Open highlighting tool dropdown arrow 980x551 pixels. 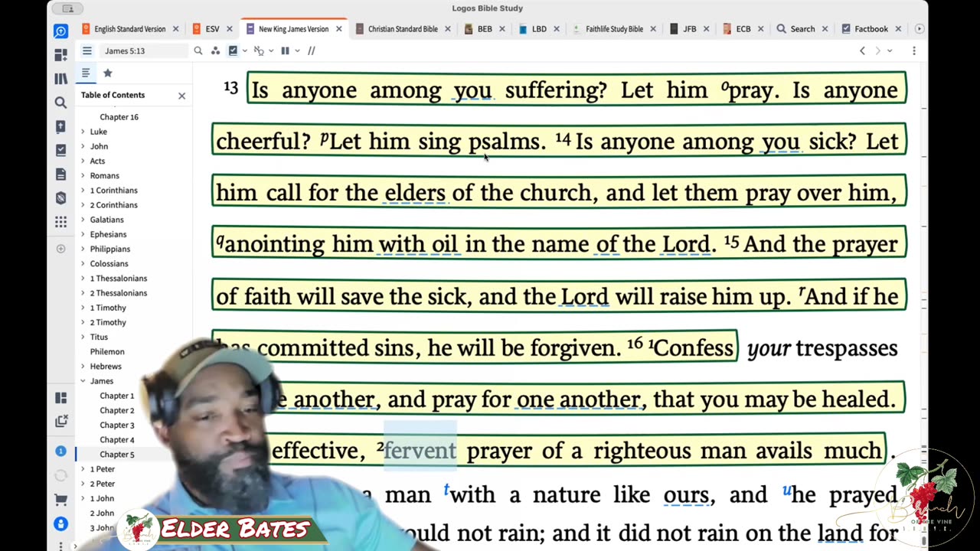(244, 51)
